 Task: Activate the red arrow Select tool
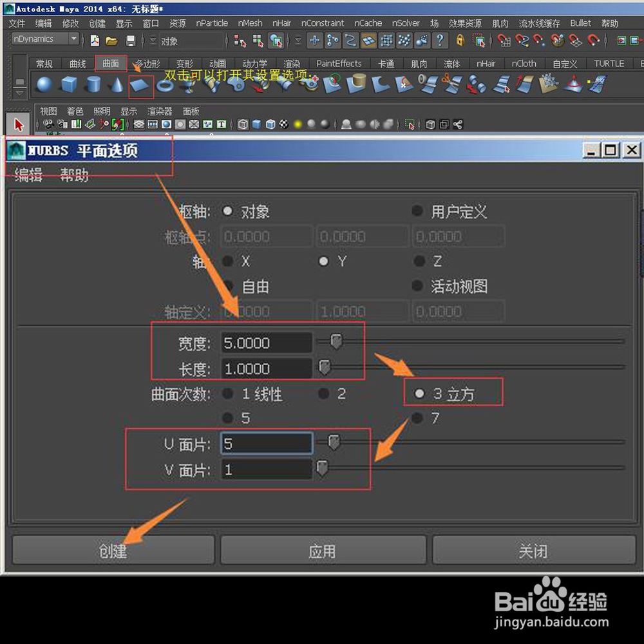tap(18, 124)
